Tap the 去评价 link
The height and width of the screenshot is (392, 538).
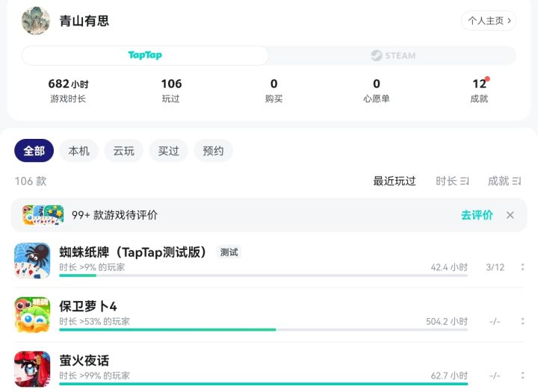477,215
